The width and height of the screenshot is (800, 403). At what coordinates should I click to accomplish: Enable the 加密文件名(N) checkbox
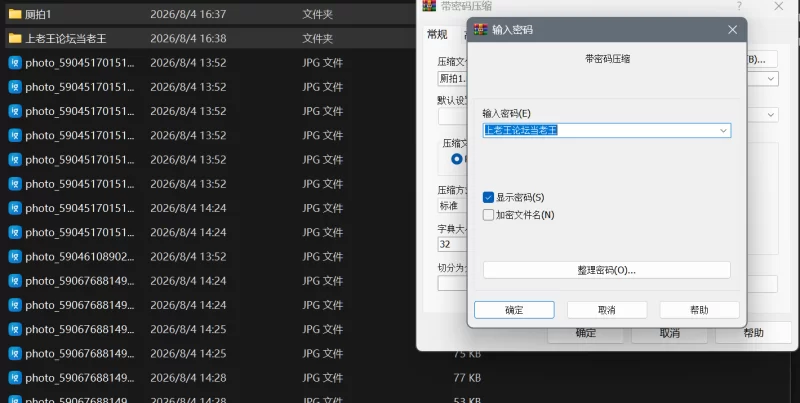click(488, 215)
